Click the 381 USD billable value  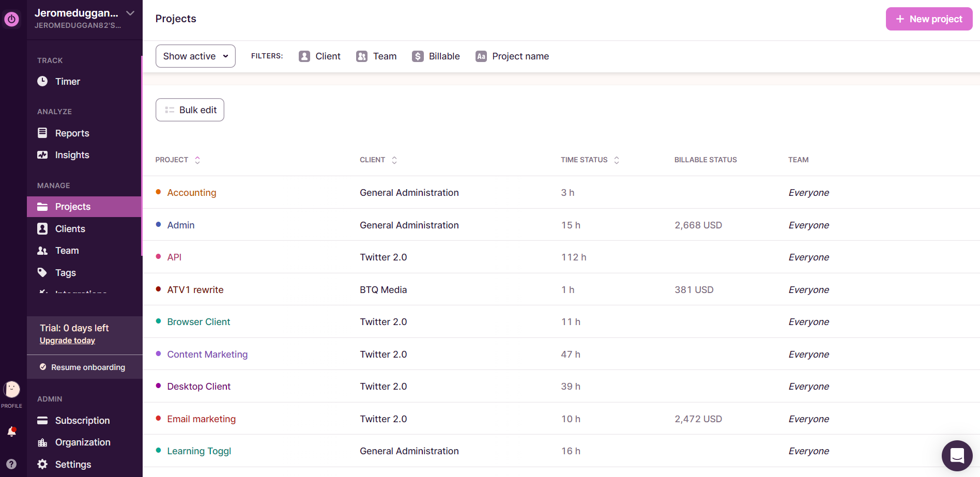point(694,290)
